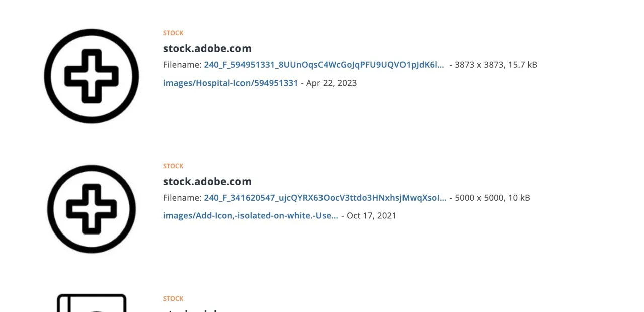Click the STOCK tag above the first result
644x312 pixels.
173,33
